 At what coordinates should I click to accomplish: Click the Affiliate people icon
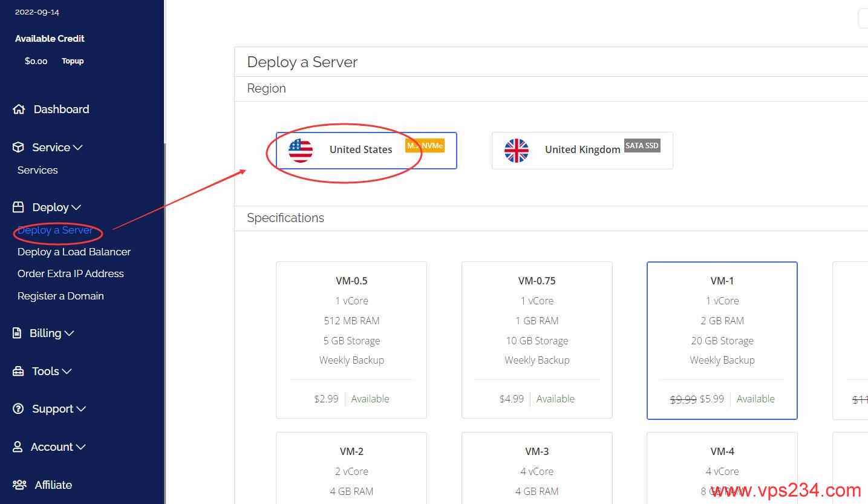pos(19,485)
